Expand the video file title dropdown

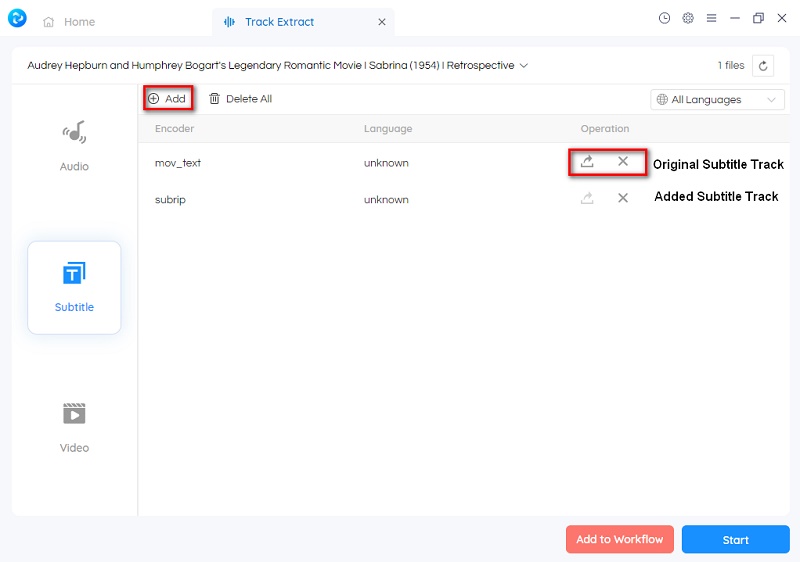point(524,66)
